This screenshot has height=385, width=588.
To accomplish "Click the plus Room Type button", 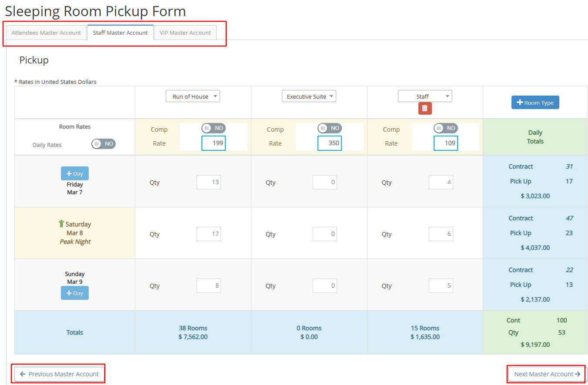I will point(535,103).
